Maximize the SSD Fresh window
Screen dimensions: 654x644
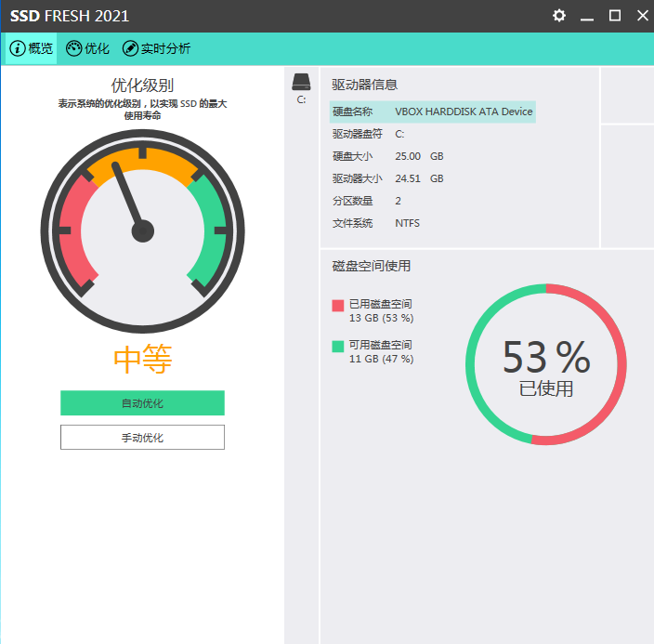click(x=615, y=16)
